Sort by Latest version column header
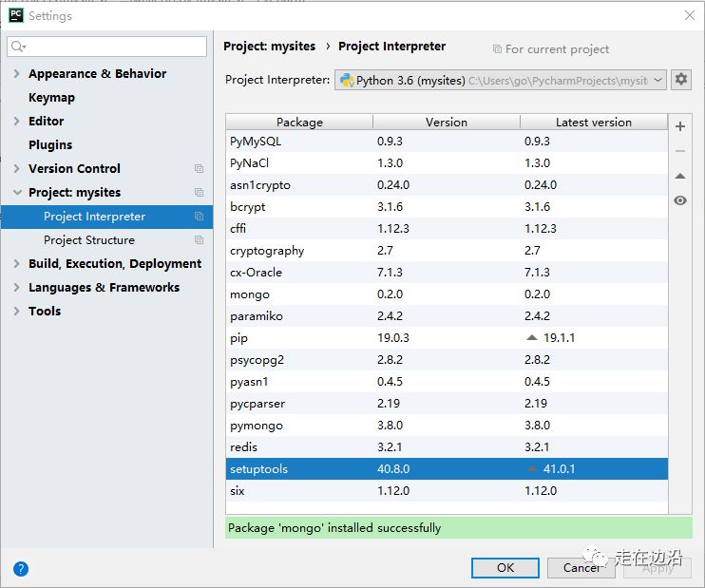The width and height of the screenshot is (705, 588). tap(594, 123)
